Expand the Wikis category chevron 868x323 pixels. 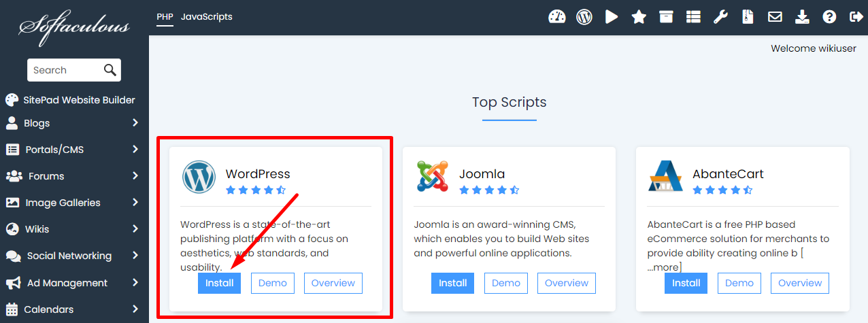135,229
